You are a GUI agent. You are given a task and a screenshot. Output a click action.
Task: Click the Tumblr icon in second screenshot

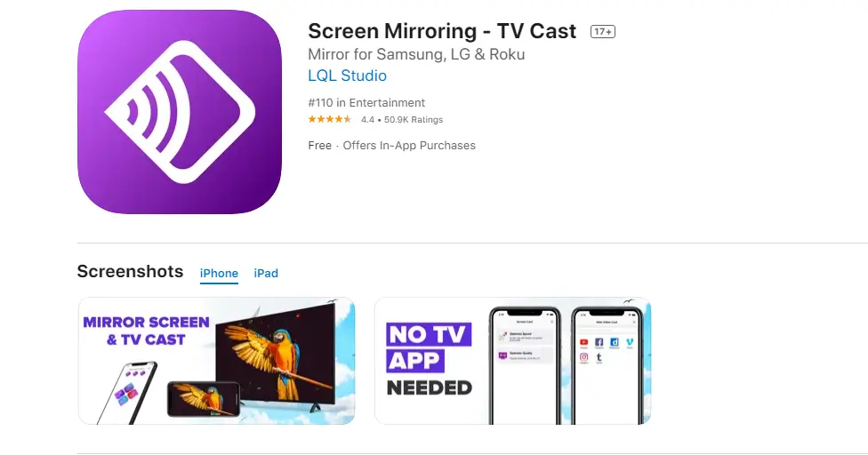point(599,358)
